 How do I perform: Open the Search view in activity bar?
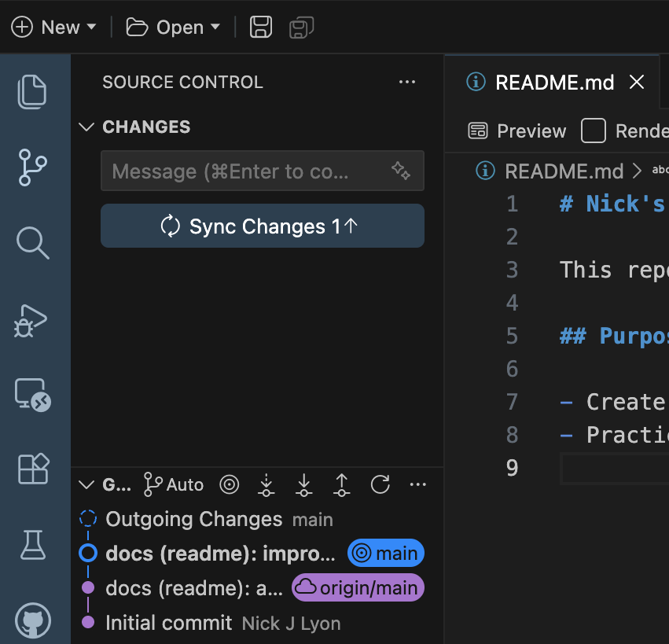(x=33, y=243)
